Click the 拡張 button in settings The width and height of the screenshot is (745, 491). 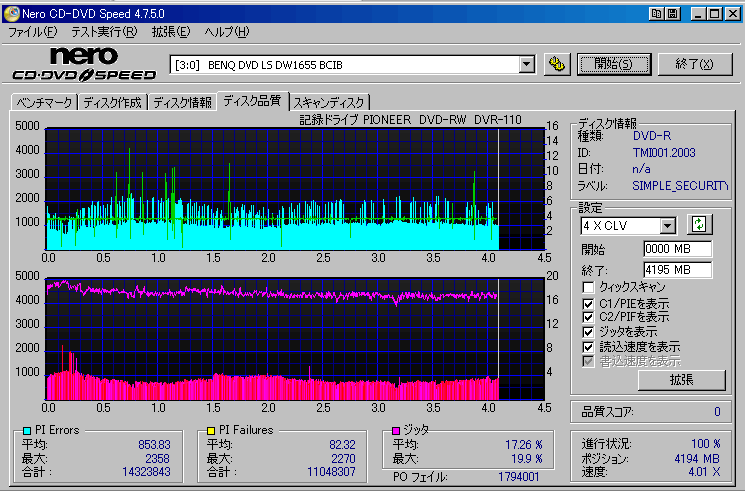click(x=682, y=380)
